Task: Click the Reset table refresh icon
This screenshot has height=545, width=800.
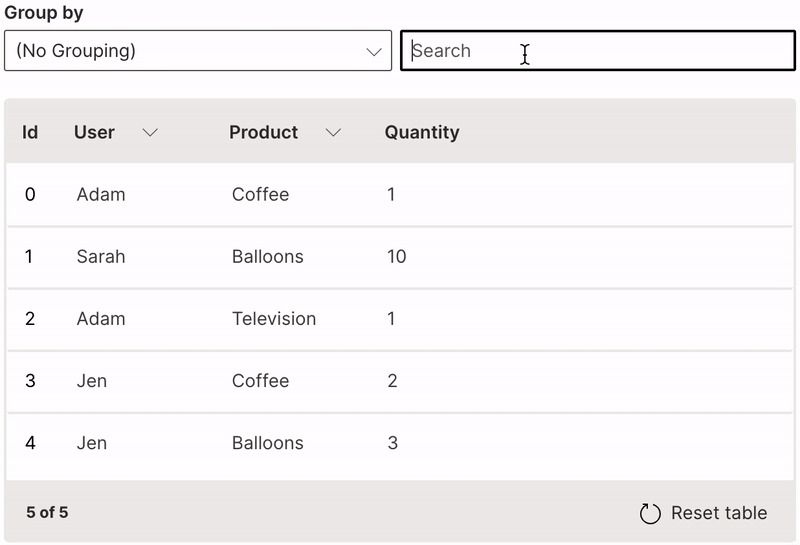Action: [650, 513]
